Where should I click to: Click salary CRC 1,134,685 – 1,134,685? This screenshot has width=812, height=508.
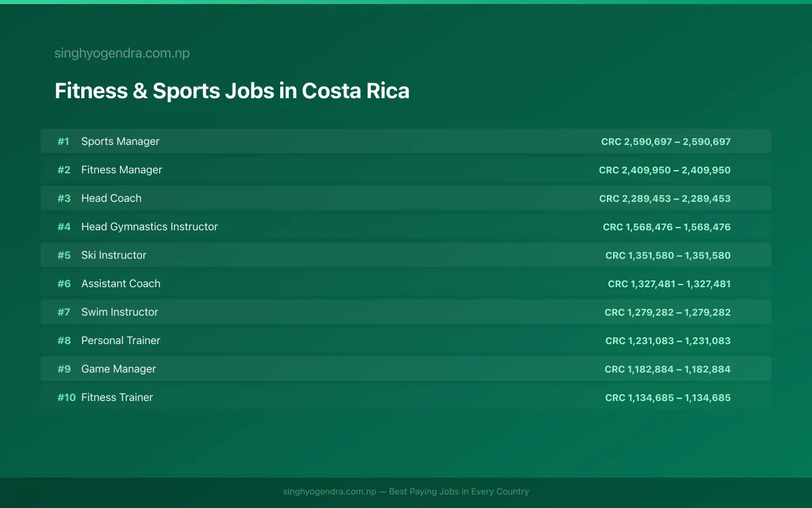668,398
